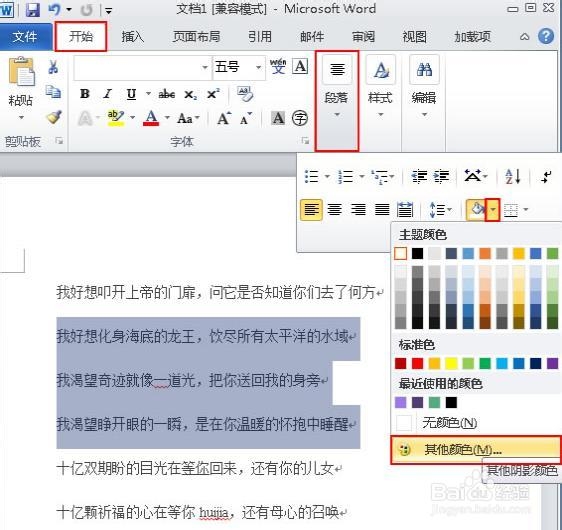The image size is (562, 530).
Task: Open the font dialog launcher in 字体 group
Action: 305,141
